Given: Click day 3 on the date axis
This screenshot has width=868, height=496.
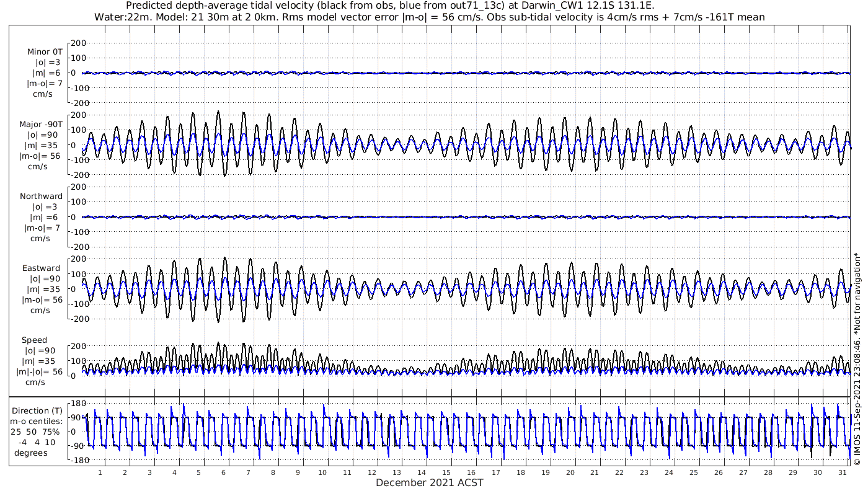Looking at the screenshot, I should tap(149, 472).
